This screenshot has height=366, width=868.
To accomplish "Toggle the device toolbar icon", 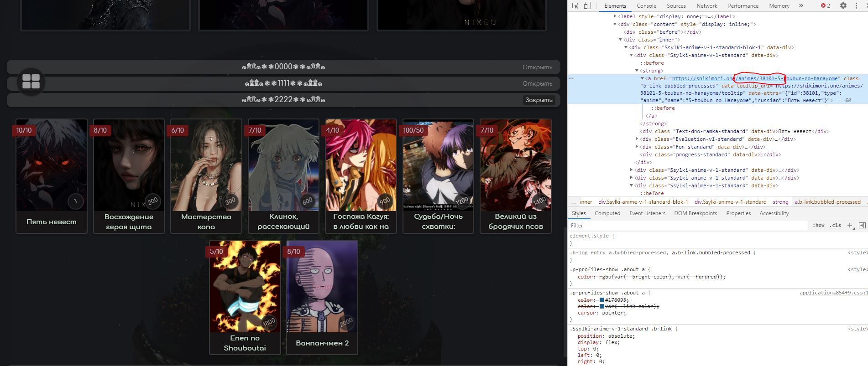I will (587, 6).
